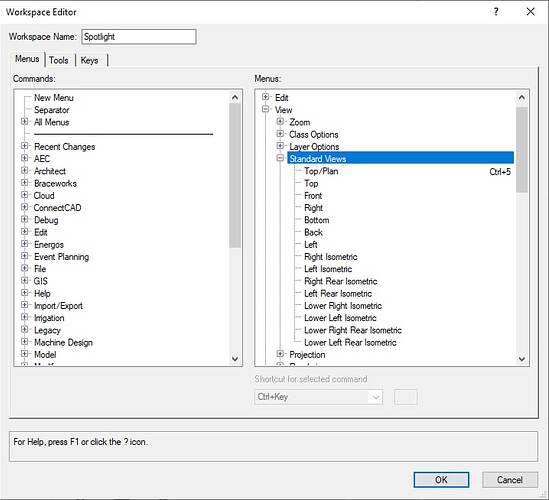Viewport: 549px width, 500px height.
Task: Collapse the Standard Views menu node
Action: tap(280, 158)
